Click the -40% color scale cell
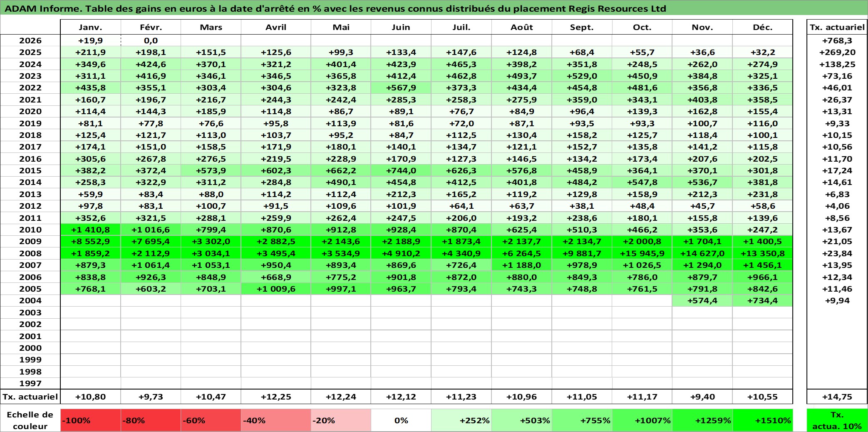Screen dimensions: 868x432 point(276,420)
